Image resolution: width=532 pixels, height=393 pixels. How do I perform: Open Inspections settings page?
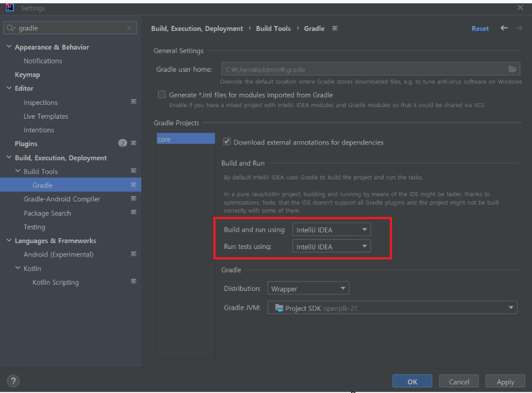click(x=40, y=102)
